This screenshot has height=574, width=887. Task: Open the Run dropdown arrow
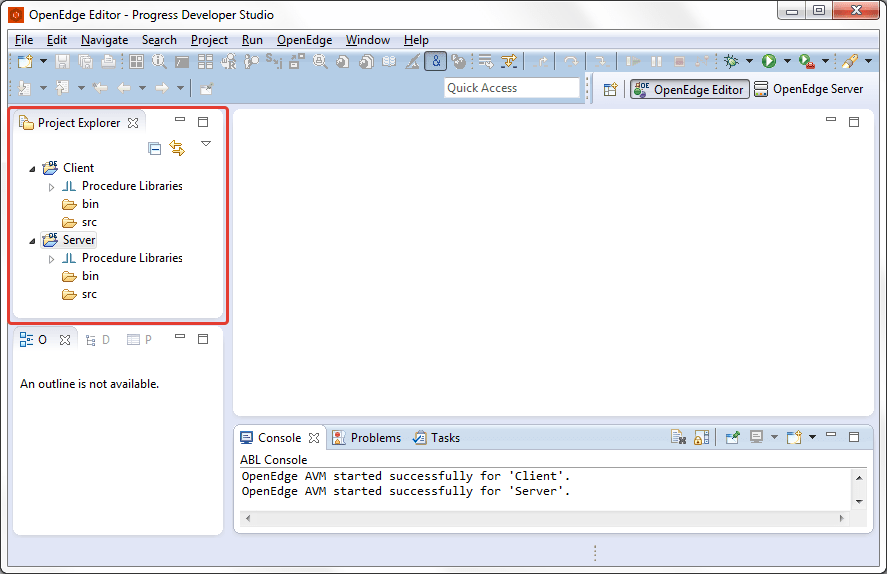[x=787, y=61]
